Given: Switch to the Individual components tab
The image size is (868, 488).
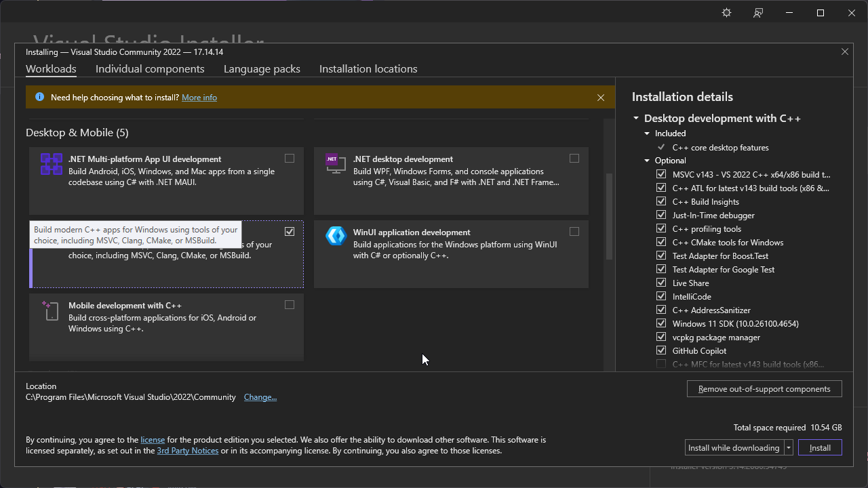Looking at the screenshot, I should (x=150, y=69).
